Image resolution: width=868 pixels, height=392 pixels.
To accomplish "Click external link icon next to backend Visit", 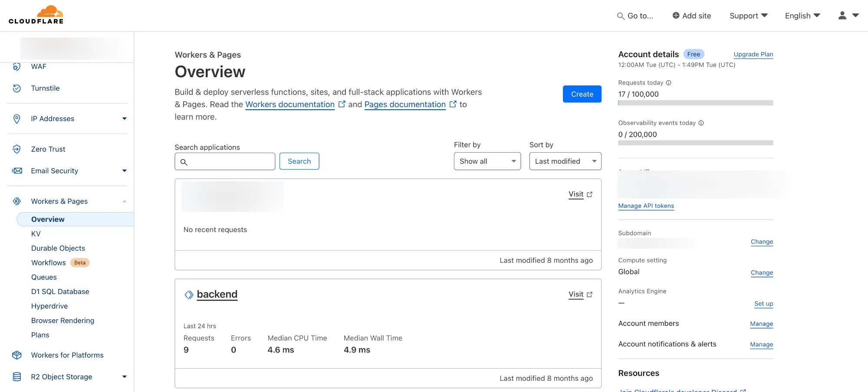I will [589, 294].
